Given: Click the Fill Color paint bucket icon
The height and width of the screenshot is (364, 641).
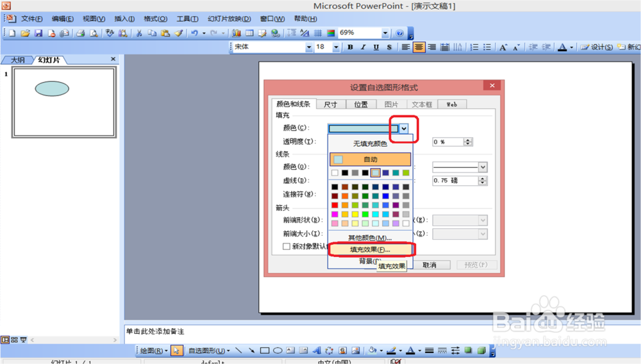Looking at the screenshot, I should tap(372, 351).
